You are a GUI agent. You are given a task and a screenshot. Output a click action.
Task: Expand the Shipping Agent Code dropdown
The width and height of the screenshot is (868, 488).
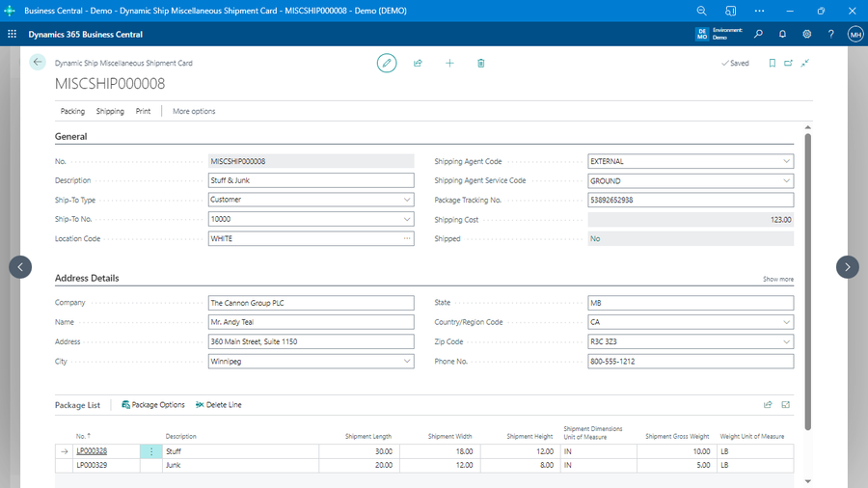point(786,161)
